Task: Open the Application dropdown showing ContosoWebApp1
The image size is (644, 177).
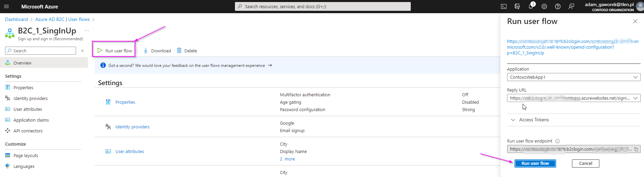Action: pyautogui.click(x=574, y=77)
